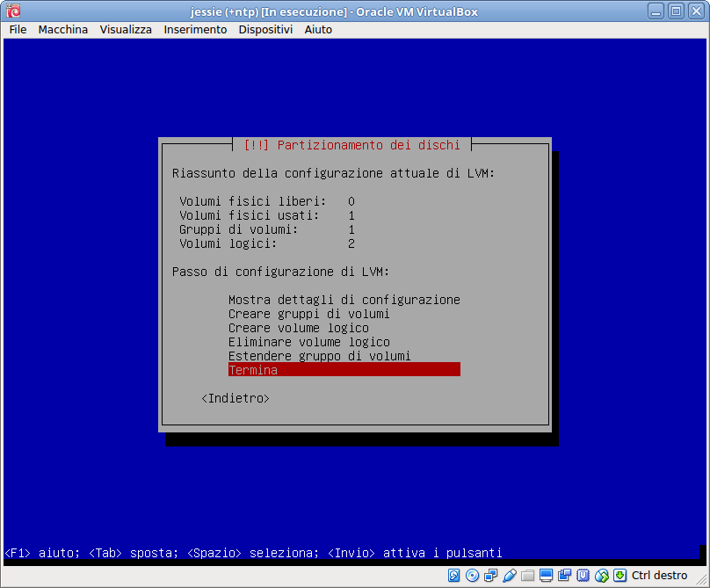
Task: Close the VirtualBox window
Action: [697, 11]
